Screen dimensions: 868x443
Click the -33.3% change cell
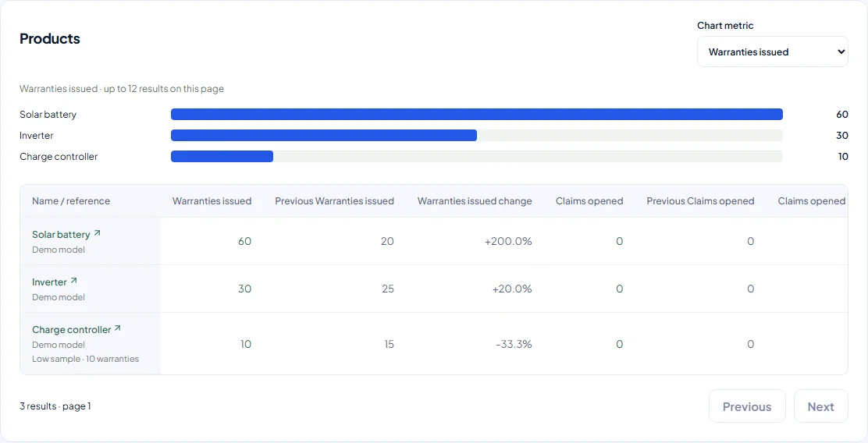pos(514,344)
